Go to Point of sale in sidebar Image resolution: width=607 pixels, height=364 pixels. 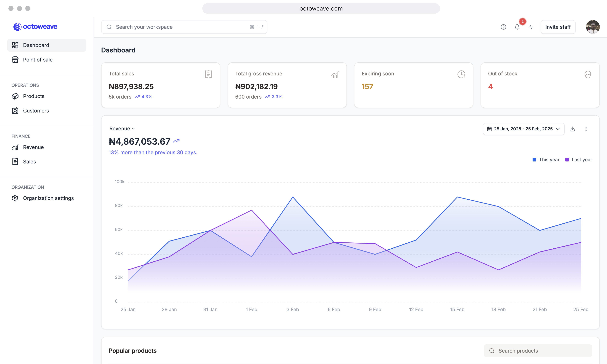click(38, 60)
